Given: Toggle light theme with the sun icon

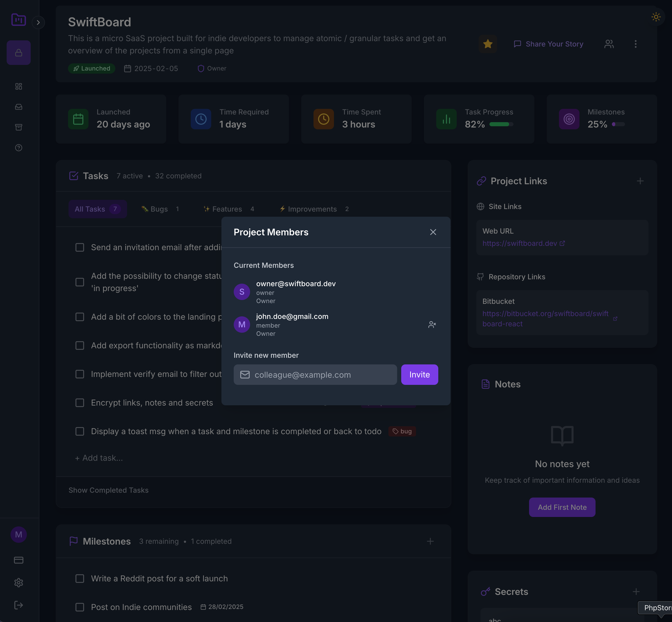Looking at the screenshot, I should 656,17.
